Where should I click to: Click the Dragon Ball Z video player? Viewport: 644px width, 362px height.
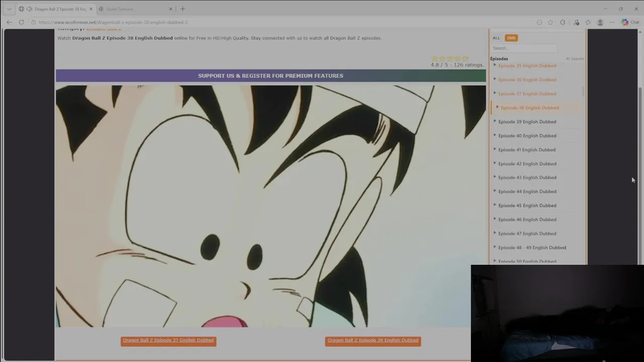(271, 206)
